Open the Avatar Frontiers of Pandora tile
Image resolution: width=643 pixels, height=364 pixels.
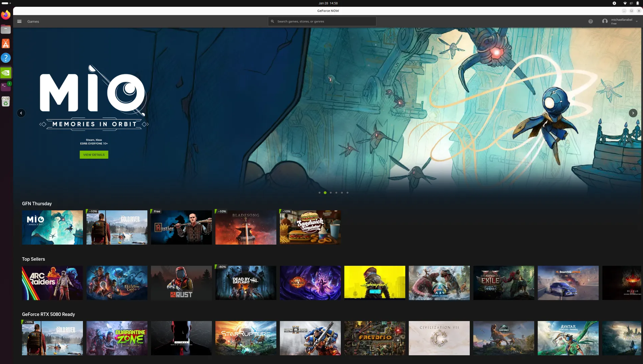pyautogui.click(x=568, y=338)
